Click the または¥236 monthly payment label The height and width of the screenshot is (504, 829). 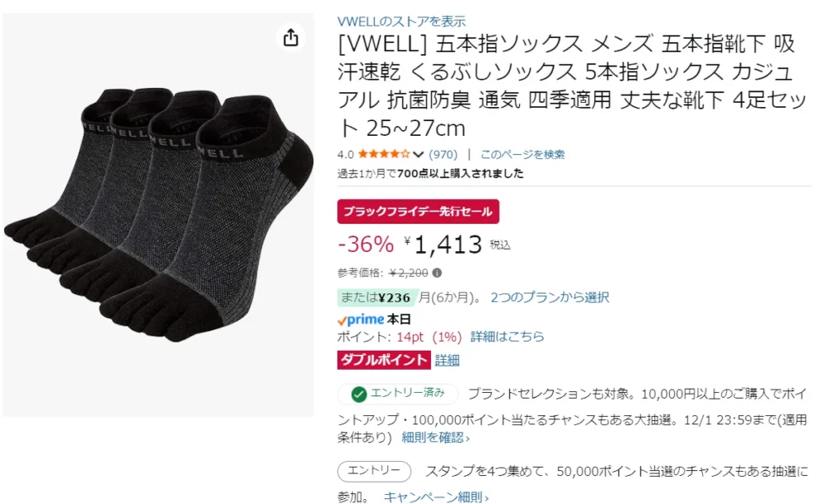(x=376, y=298)
